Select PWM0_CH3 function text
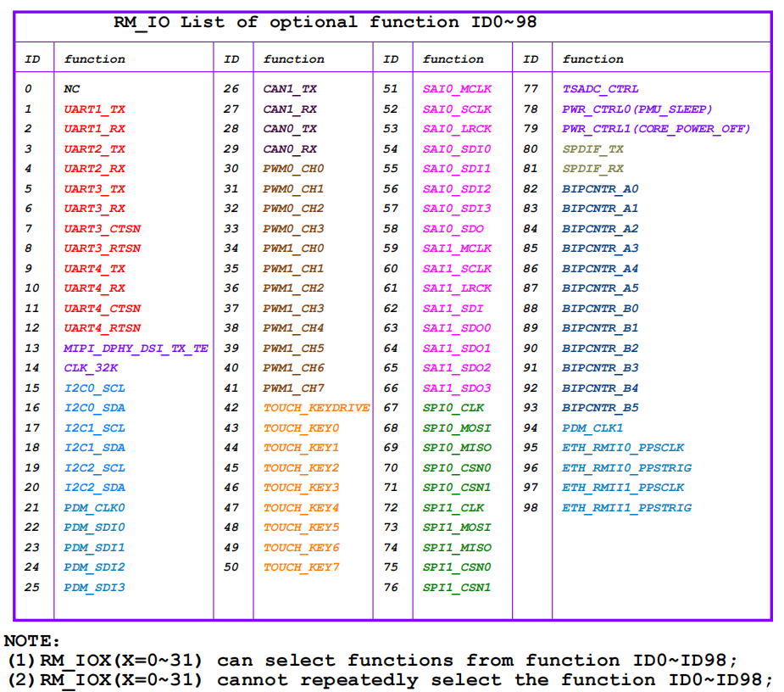 click(293, 229)
